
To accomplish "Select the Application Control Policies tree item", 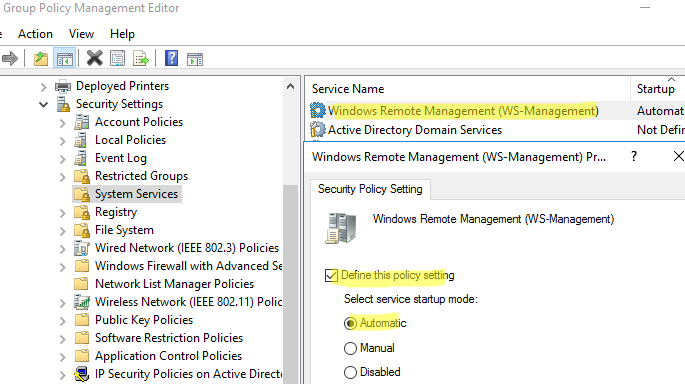I will point(168,356).
